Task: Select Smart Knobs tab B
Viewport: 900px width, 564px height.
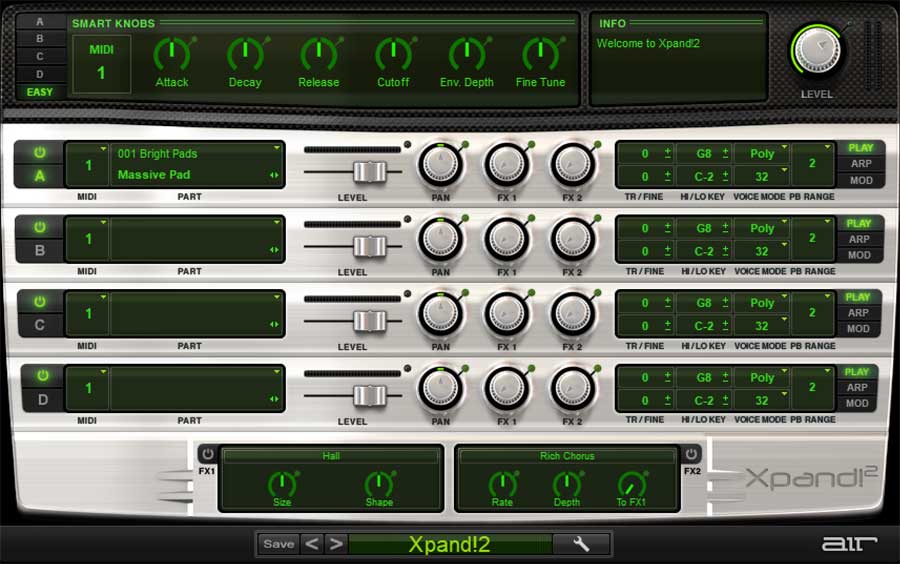Action: [40, 39]
